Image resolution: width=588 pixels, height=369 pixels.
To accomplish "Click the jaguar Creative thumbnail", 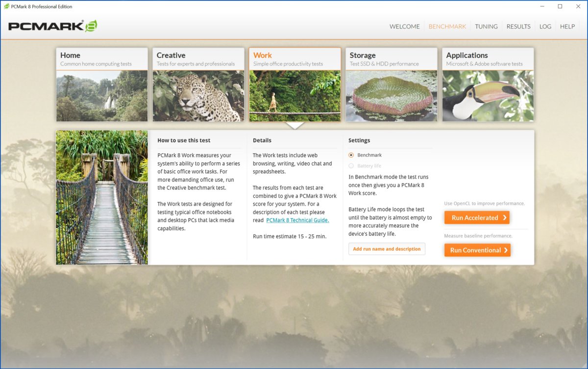I will (198, 96).
